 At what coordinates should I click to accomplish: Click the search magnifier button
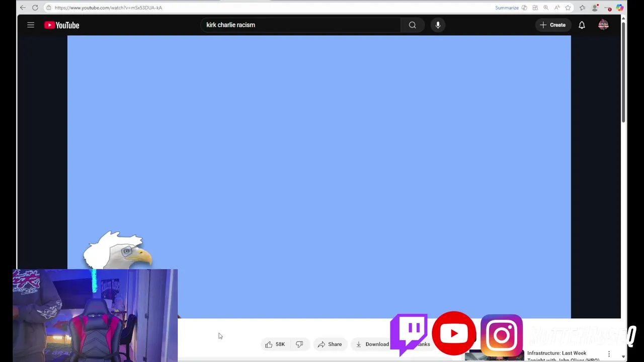[x=412, y=25]
